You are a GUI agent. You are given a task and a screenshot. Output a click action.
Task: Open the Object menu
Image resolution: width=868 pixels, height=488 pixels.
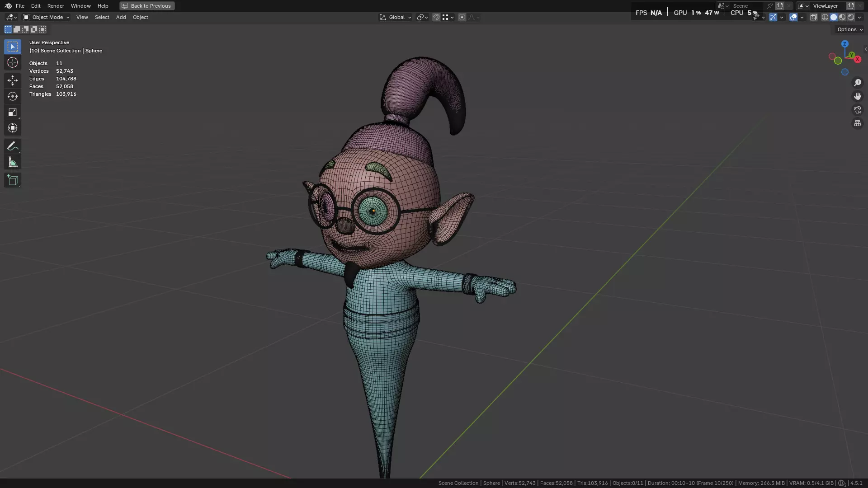(140, 17)
